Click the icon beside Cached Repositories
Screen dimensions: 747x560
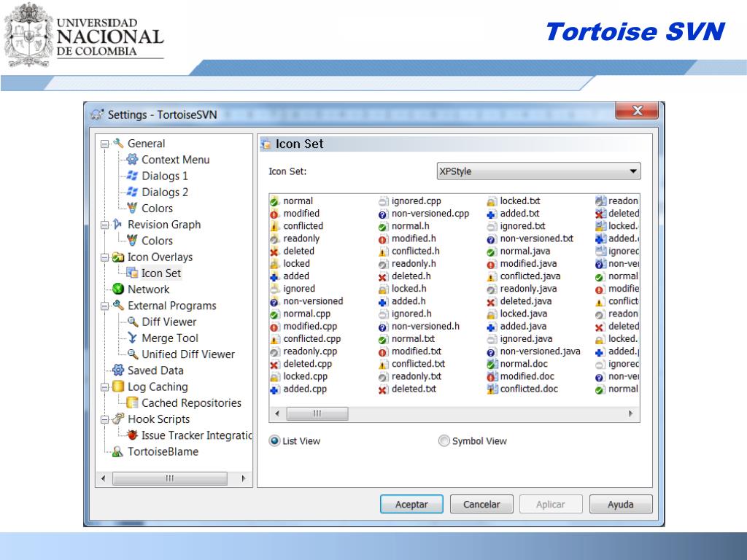point(133,402)
